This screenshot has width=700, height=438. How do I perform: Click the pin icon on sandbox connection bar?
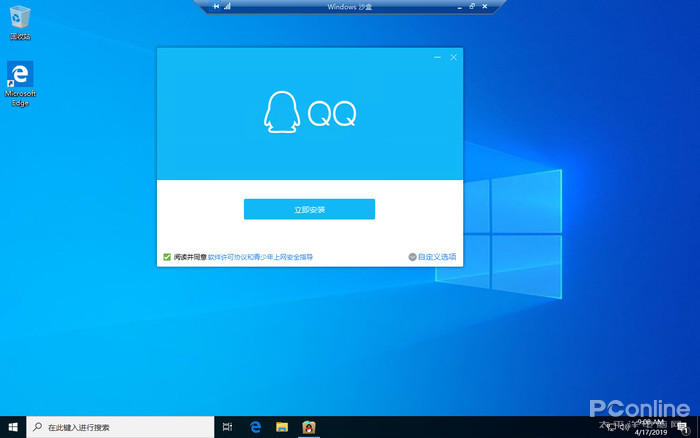point(215,7)
